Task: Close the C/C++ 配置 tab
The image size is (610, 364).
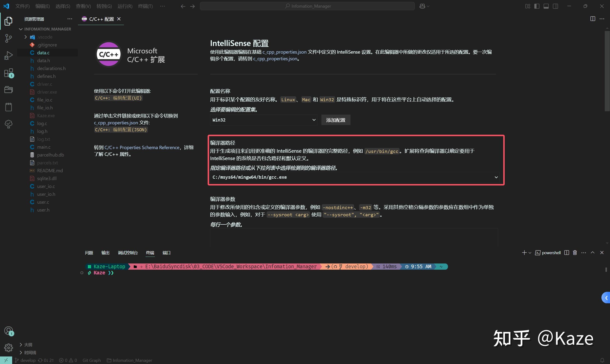Action: coord(119,19)
